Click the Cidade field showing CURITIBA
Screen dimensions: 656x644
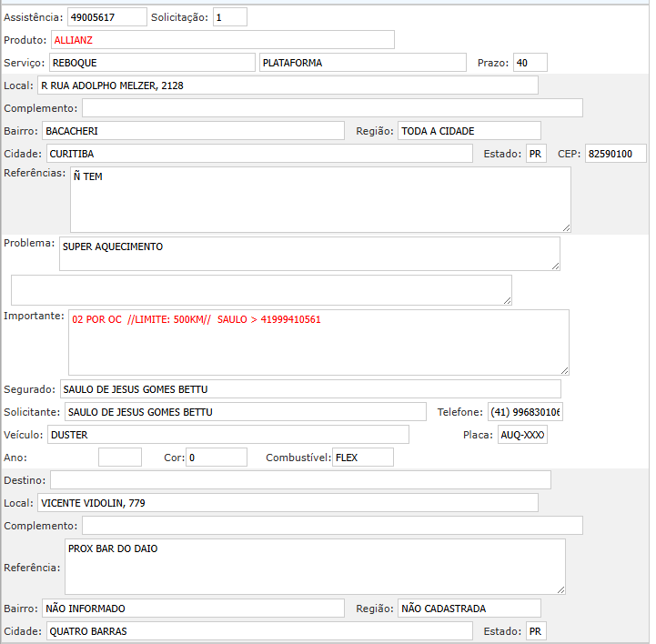[259, 154]
